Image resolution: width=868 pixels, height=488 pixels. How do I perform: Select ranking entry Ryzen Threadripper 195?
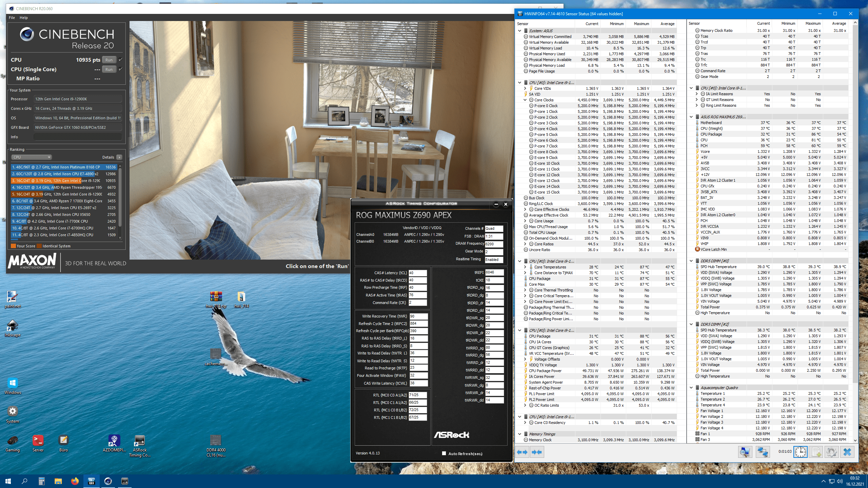click(64, 187)
